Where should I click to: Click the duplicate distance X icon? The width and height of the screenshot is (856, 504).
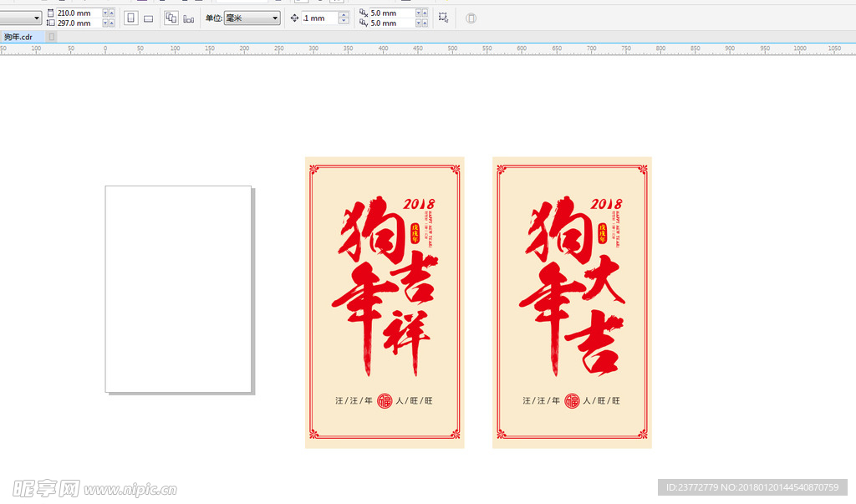[x=361, y=12]
